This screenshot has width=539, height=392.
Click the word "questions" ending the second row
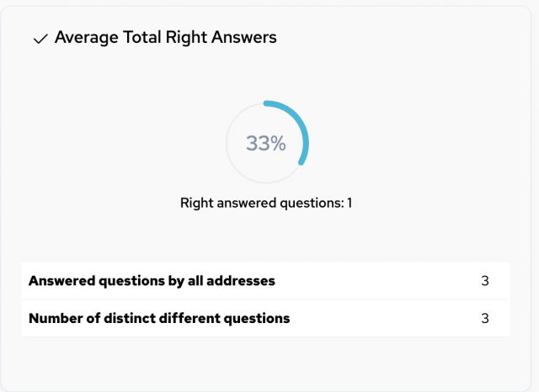tap(259, 319)
